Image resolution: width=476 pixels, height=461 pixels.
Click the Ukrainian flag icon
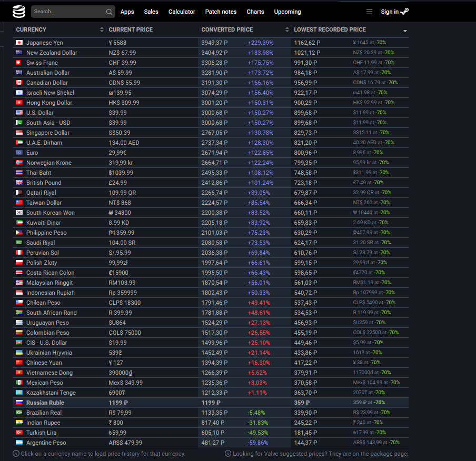[x=19, y=353]
